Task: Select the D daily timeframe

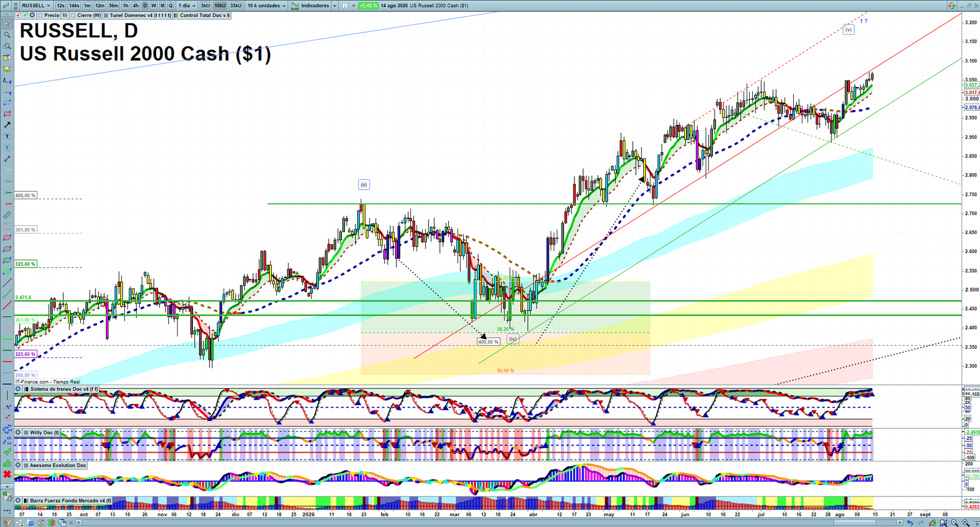Action: tap(145, 6)
